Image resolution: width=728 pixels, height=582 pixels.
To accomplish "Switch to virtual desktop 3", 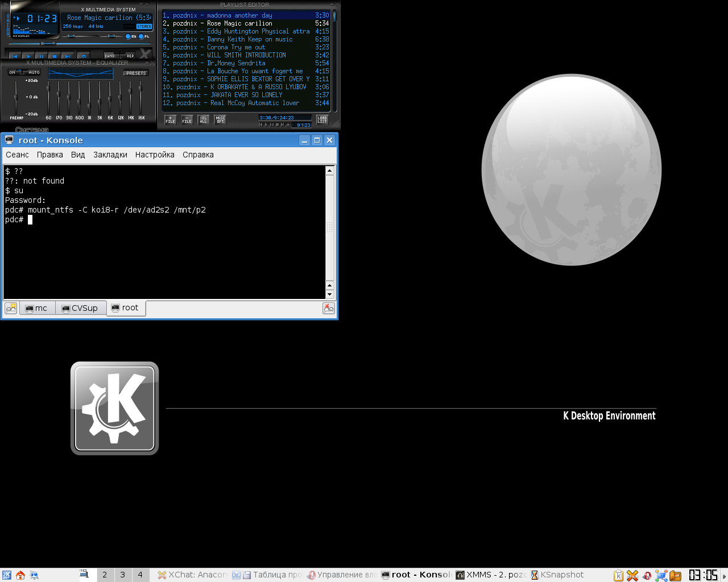I will pyautogui.click(x=122, y=575).
